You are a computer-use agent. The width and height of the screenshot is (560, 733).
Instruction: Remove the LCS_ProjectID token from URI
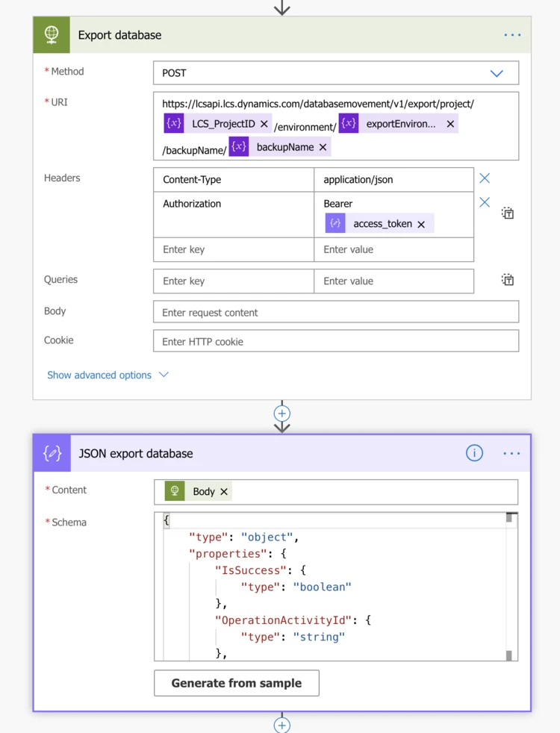coord(264,124)
